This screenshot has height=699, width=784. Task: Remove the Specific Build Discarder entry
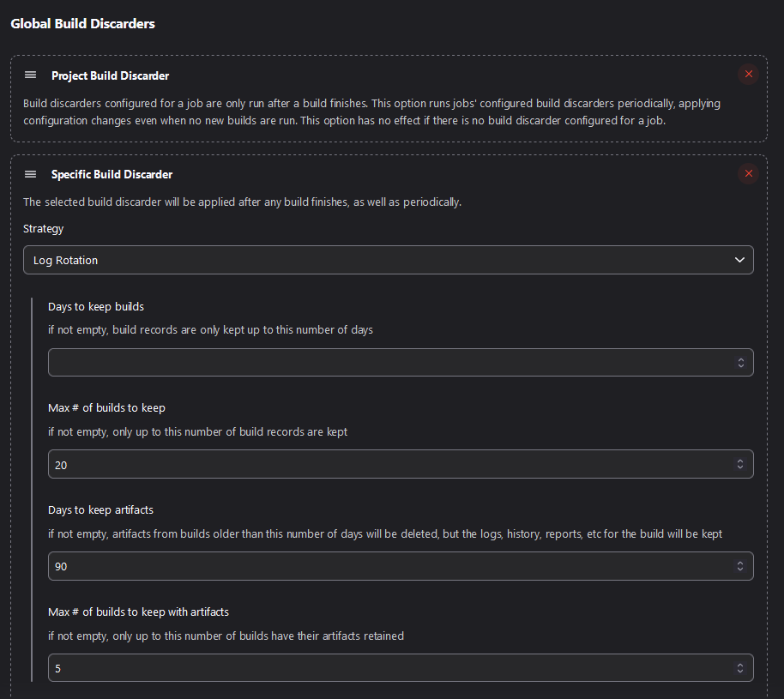click(x=748, y=174)
